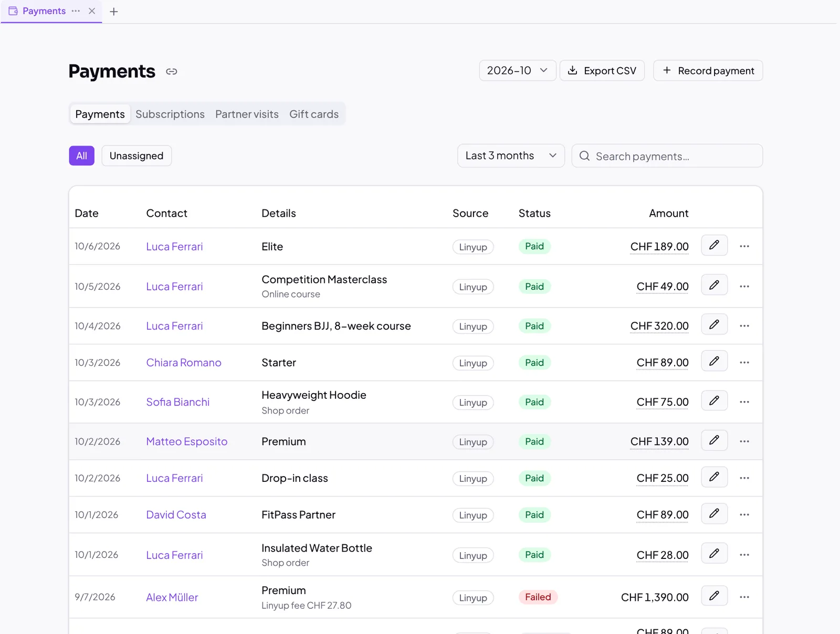Screen dimensions: 840x634
Task: Open Chiara Romano contact link
Action: click(184, 363)
